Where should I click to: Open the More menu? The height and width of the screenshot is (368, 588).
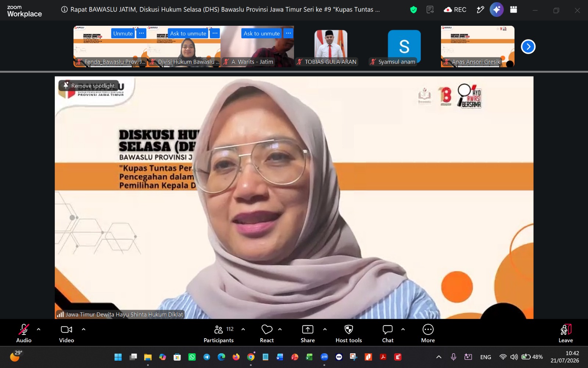coord(428,333)
